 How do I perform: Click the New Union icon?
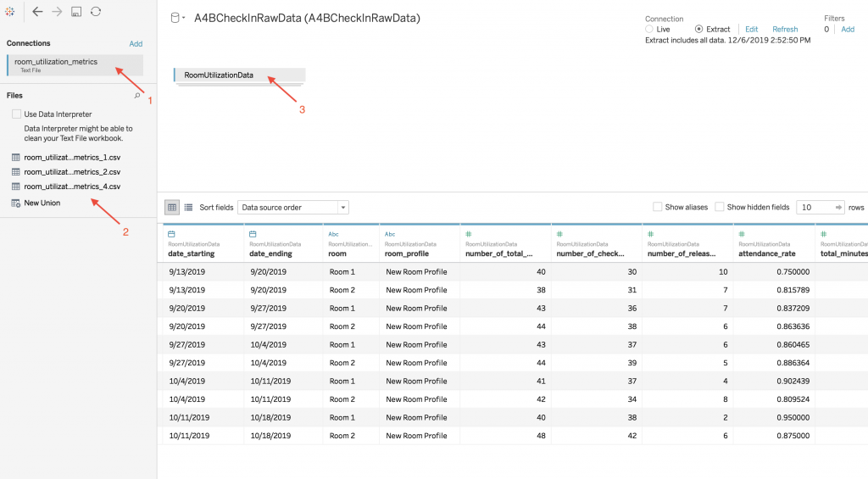click(x=15, y=203)
